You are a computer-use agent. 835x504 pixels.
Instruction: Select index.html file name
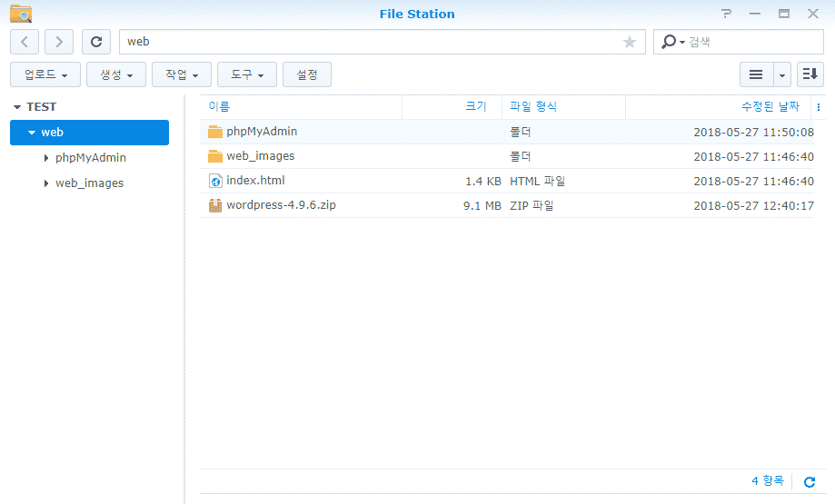(x=255, y=181)
